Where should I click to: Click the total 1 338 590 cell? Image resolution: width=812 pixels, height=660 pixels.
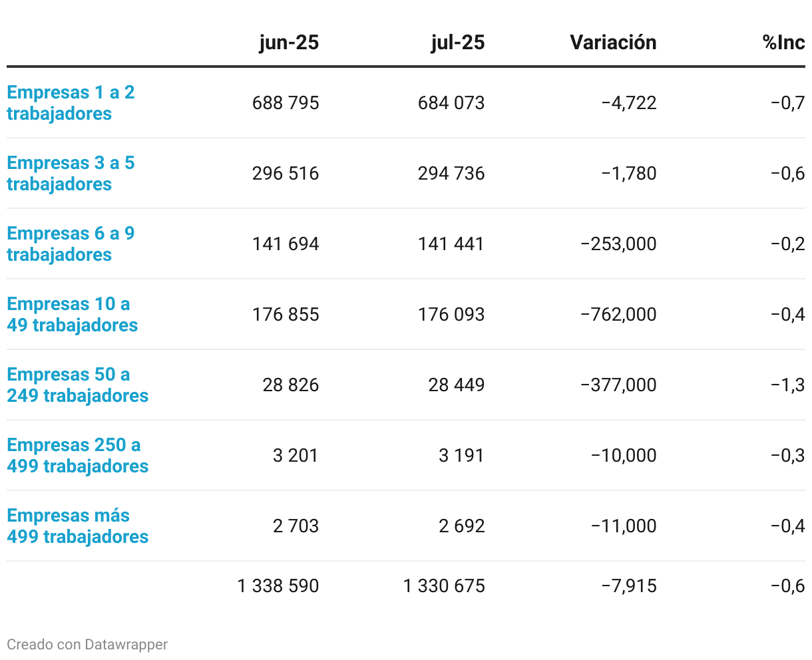(278, 586)
